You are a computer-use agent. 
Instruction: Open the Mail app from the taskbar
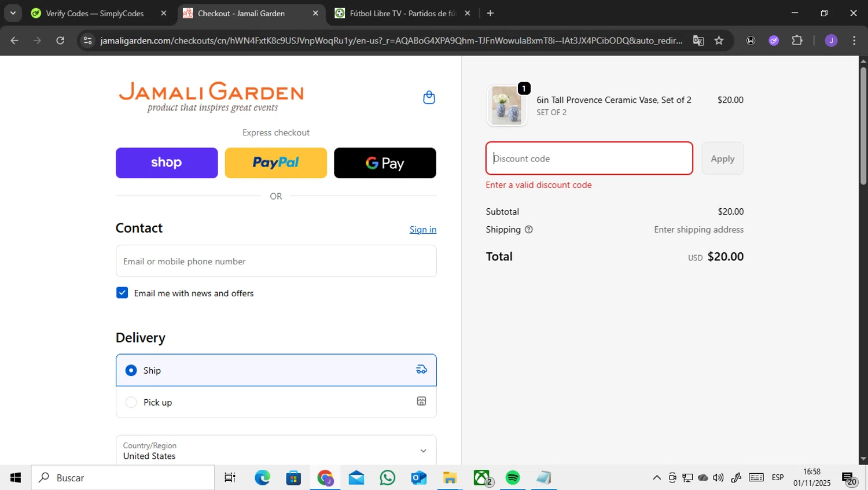tap(356, 478)
